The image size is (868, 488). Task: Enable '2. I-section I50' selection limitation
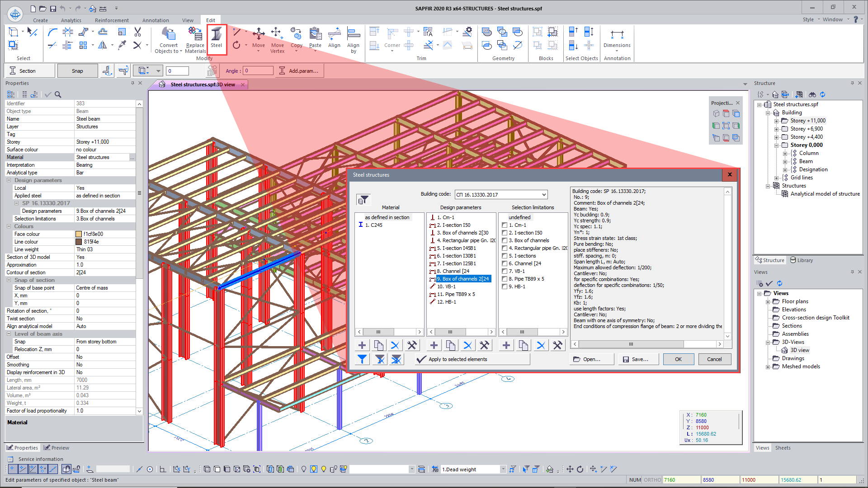pyautogui.click(x=505, y=233)
